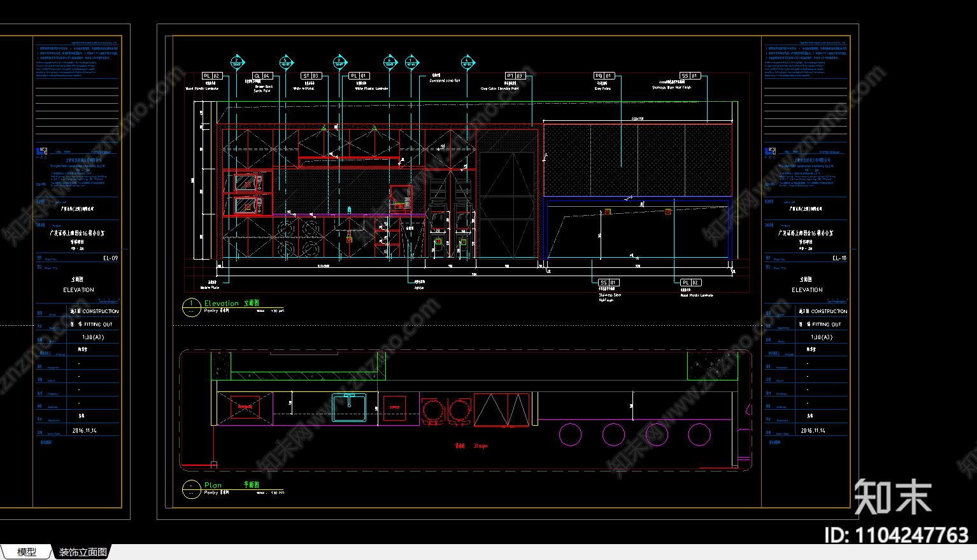
Task: Select the SS 01 tag below the elevation
Action: (608, 283)
